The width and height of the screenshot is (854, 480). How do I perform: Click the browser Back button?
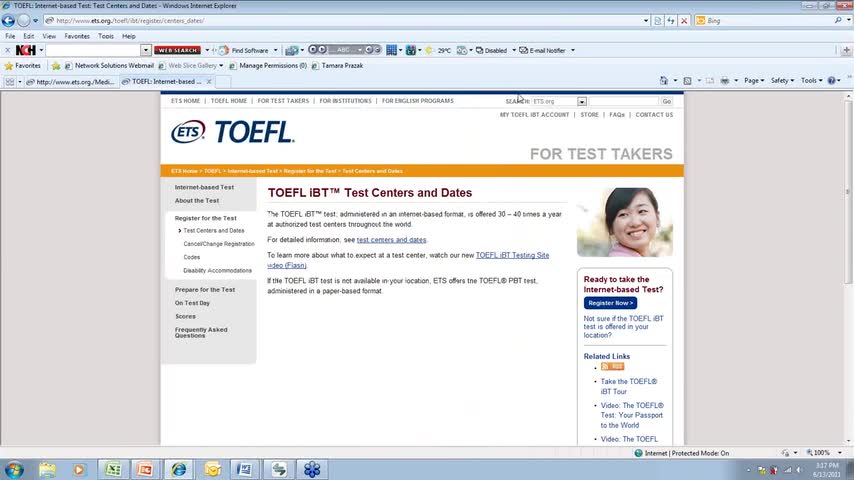point(8,21)
